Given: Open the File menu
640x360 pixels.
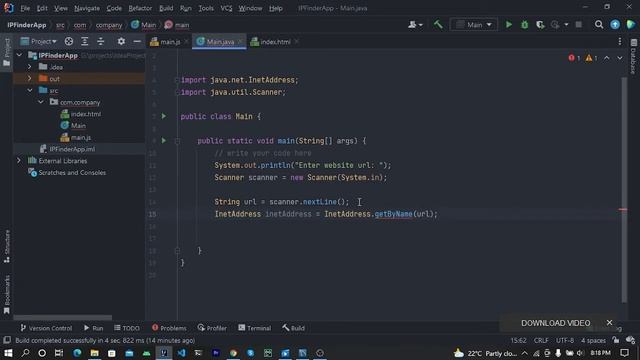Looking at the screenshot, I should tap(25, 8).
